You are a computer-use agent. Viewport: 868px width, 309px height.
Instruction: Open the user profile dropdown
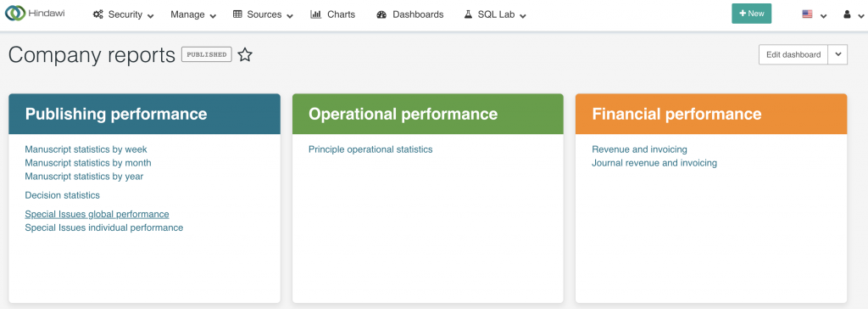tap(853, 15)
